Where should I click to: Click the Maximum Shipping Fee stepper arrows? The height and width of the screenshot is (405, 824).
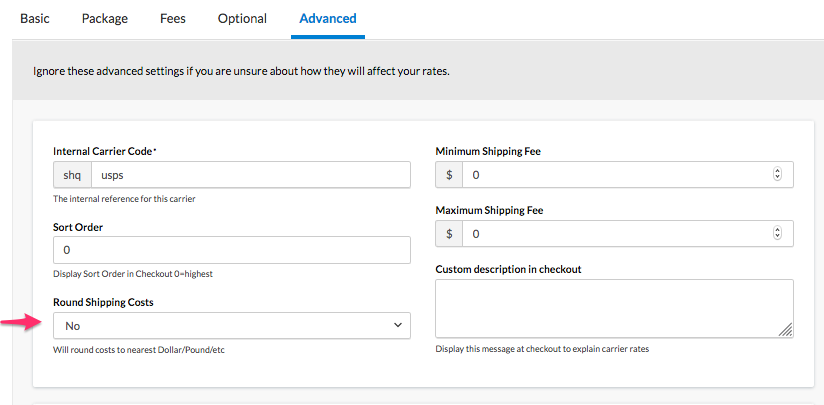pyautogui.click(x=778, y=234)
